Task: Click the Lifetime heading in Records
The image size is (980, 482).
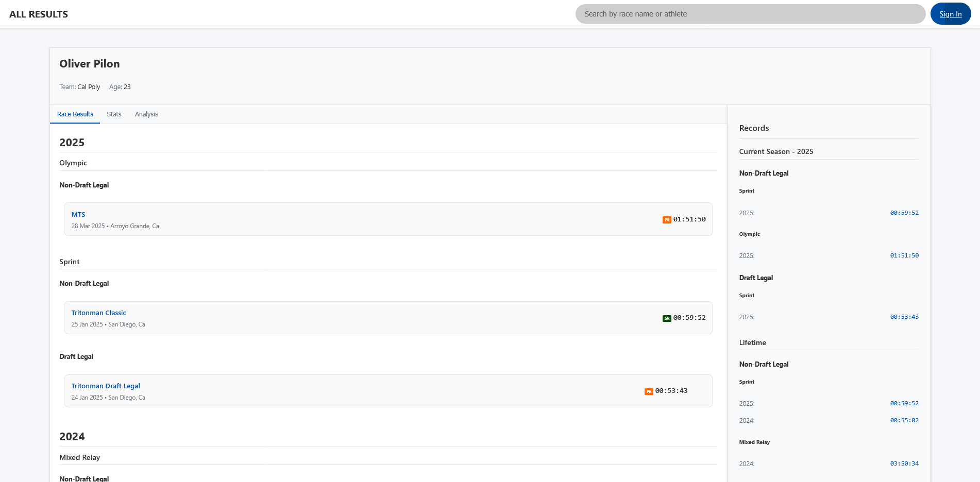Action: point(752,342)
